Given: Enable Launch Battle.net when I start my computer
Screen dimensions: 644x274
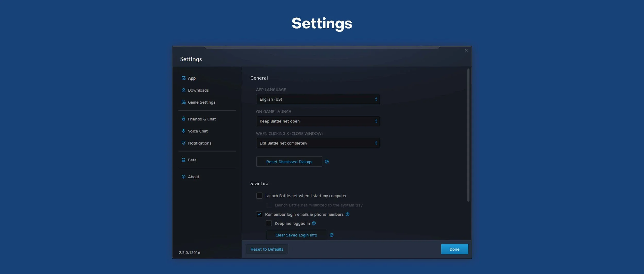Looking at the screenshot, I should [259, 196].
